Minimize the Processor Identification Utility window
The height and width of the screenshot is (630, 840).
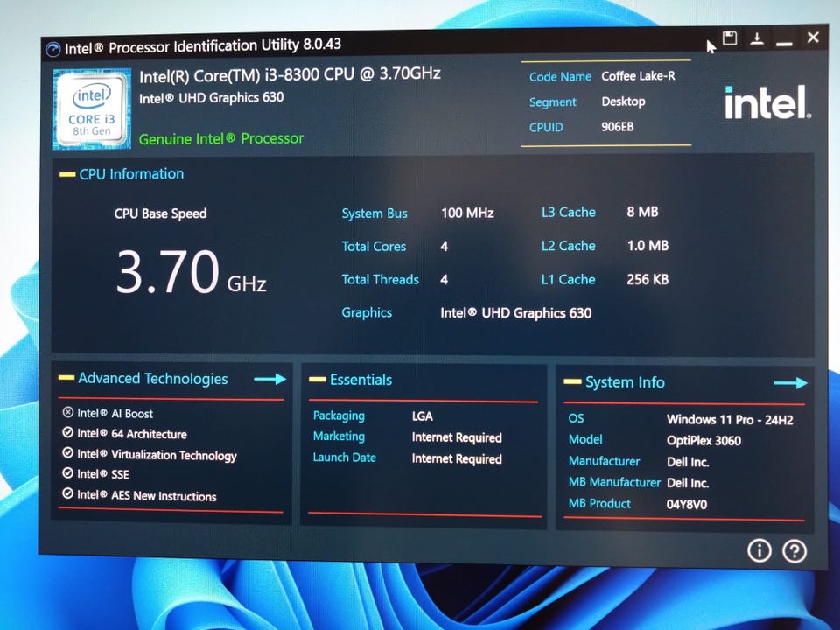click(784, 42)
